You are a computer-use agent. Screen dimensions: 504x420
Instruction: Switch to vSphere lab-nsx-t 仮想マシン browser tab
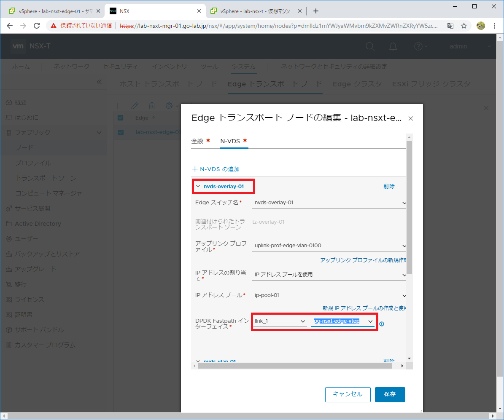(255, 11)
